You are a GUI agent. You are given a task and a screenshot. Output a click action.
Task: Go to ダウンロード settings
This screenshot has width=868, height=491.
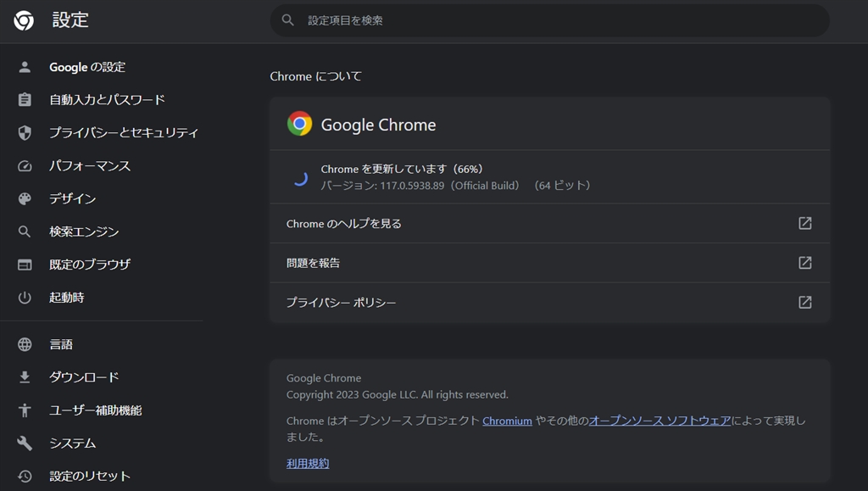point(84,377)
